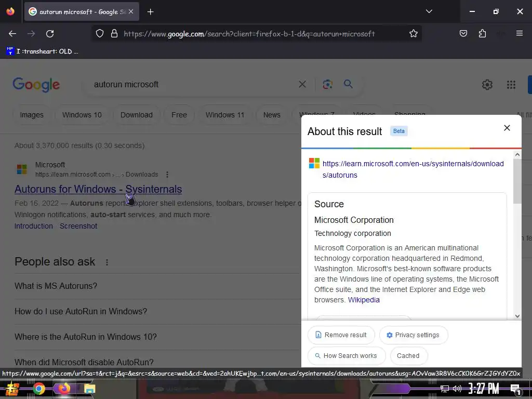Open Privacy settings button
532x399 pixels.
413,335
